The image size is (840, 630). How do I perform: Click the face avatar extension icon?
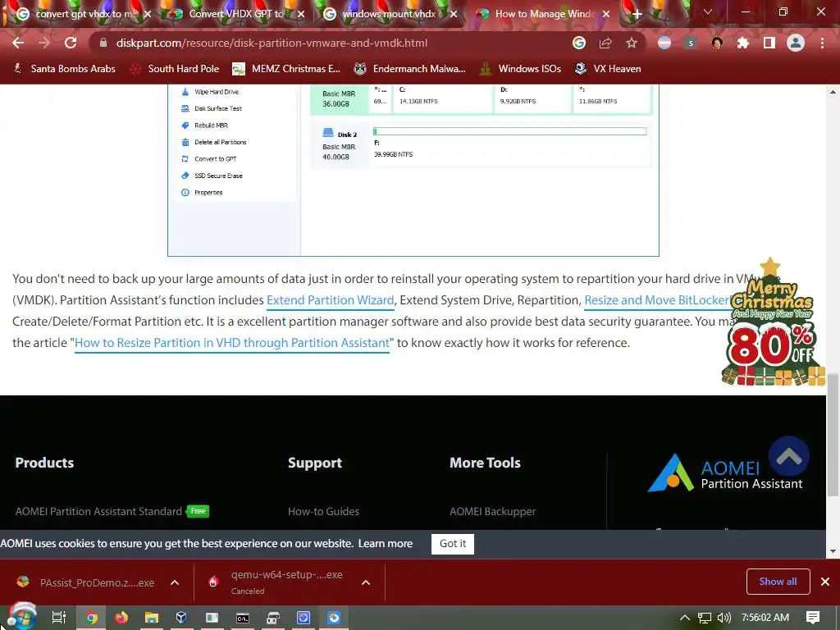(717, 43)
